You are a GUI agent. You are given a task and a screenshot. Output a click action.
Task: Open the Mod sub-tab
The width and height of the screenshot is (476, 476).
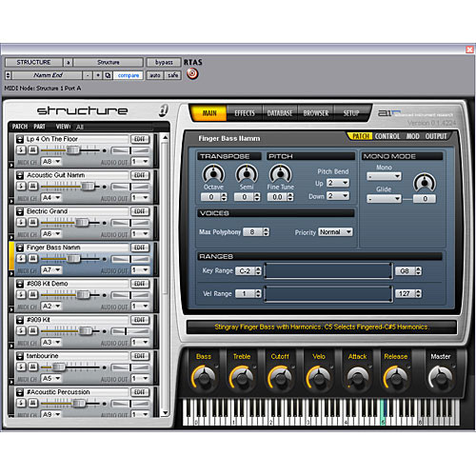click(x=412, y=136)
